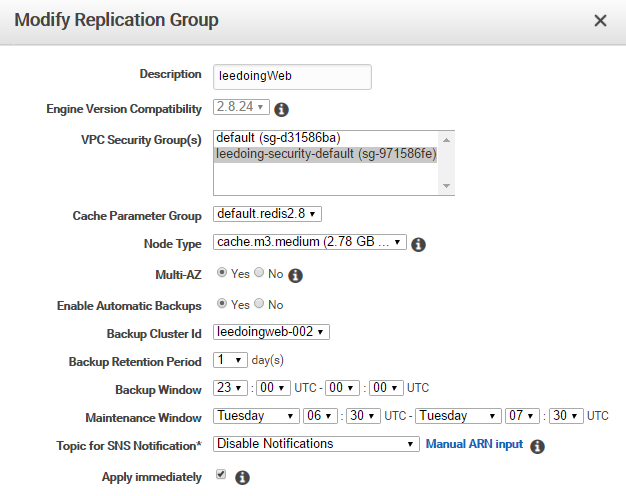Open Maintenance Window start minute dropdown
Image resolution: width=626 pixels, height=496 pixels.
(363, 416)
